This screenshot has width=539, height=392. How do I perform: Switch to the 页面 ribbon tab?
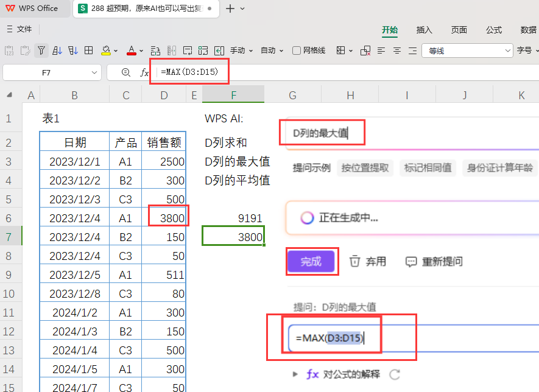459,30
